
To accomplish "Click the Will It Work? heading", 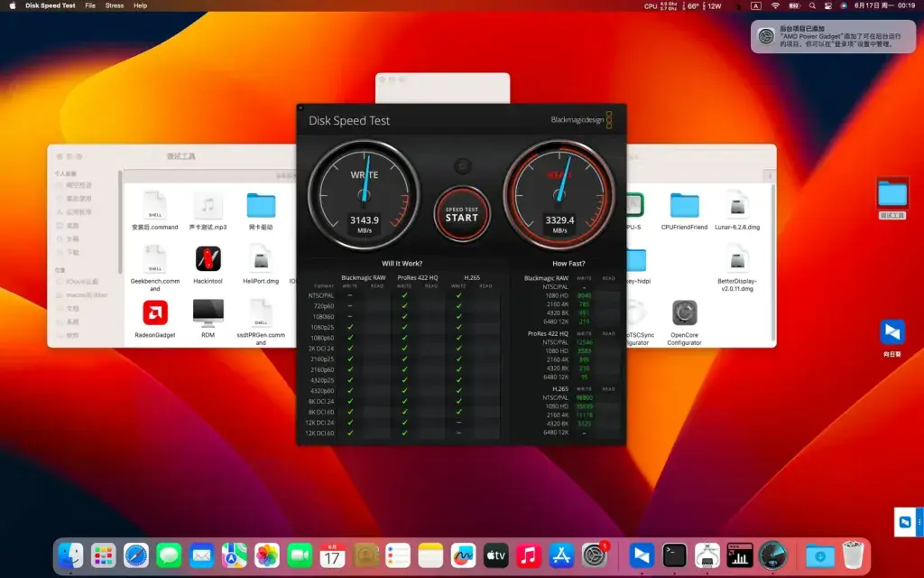I will tap(402, 264).
